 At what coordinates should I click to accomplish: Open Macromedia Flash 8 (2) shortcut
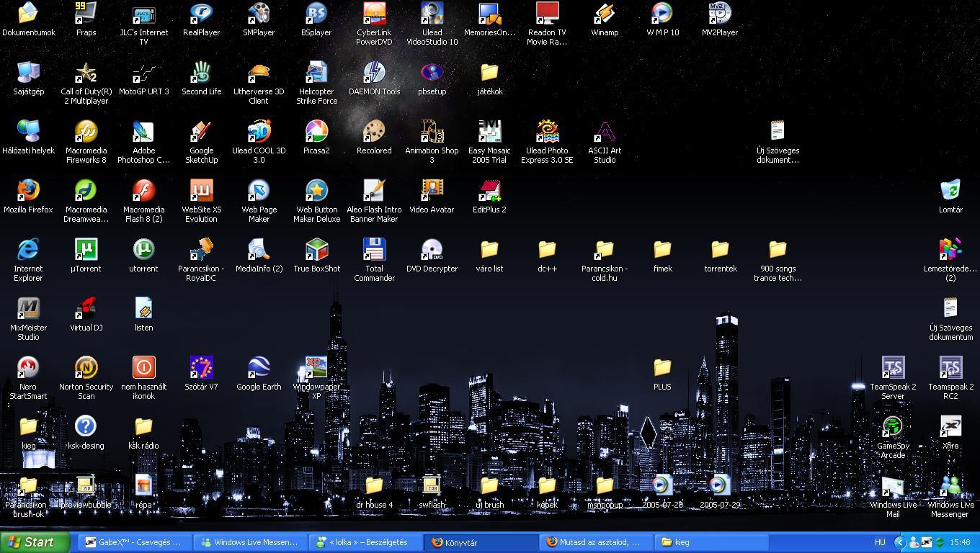point(143,201)
